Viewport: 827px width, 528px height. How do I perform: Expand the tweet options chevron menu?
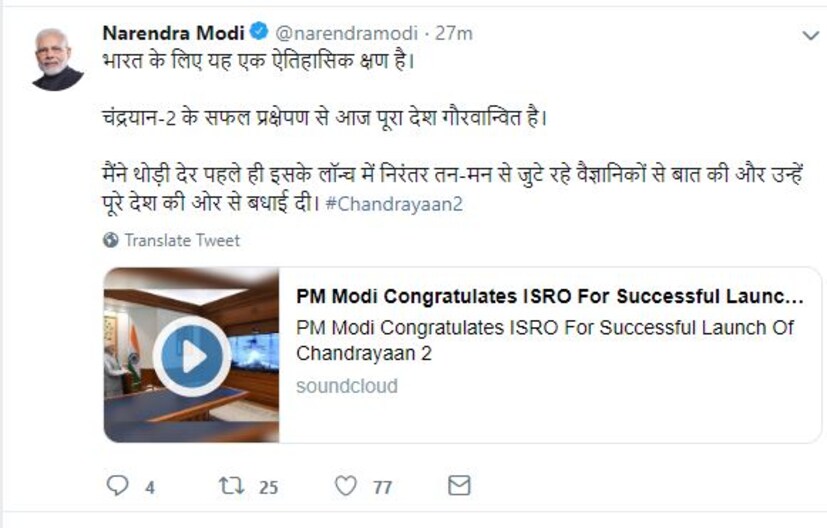[x=811, y=35]
